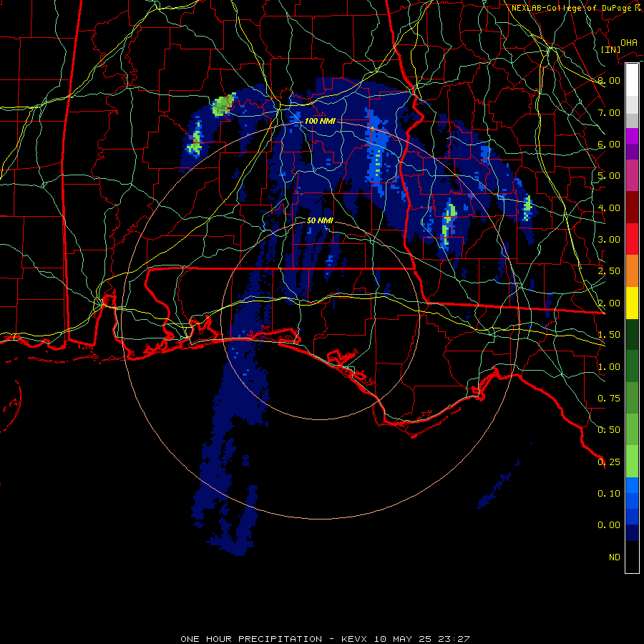Click the '6.00' scale label
Viewport: 644px width, 644px height.
(609, 144)
